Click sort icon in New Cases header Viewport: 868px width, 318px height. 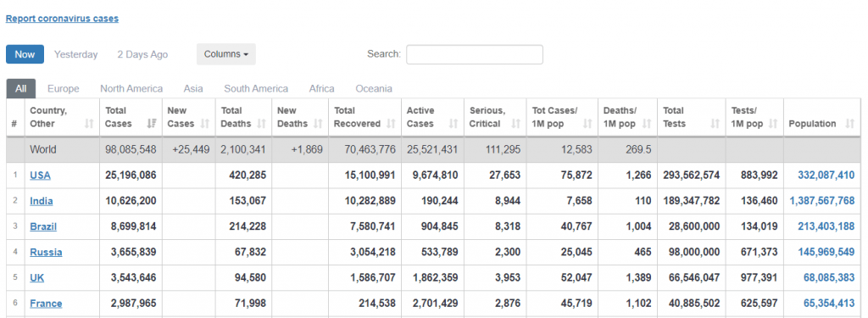[205, 124]
